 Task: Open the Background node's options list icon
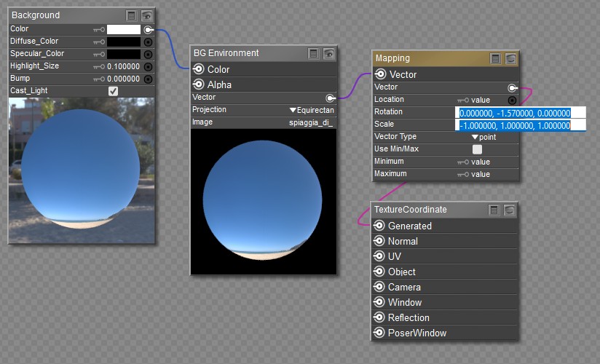tap(131, 15)
